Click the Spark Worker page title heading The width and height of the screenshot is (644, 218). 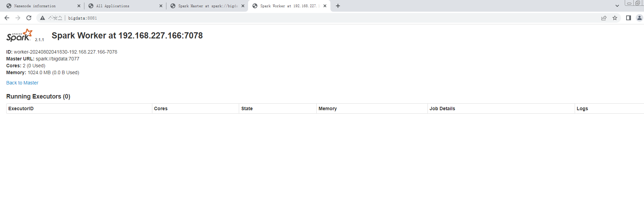127,35
